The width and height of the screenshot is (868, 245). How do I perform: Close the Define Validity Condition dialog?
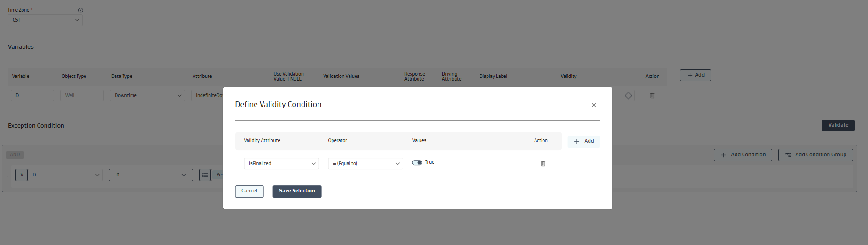pos(593,105)
